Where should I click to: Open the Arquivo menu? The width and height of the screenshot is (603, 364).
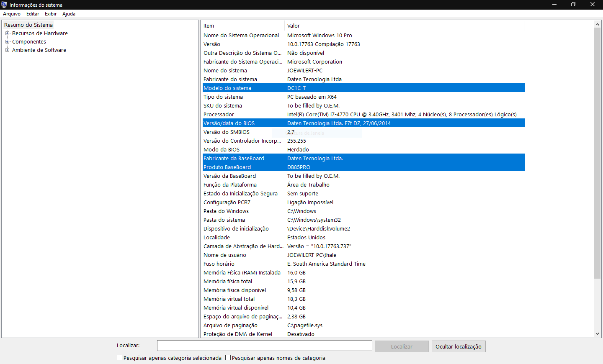[x=12, y=14]
